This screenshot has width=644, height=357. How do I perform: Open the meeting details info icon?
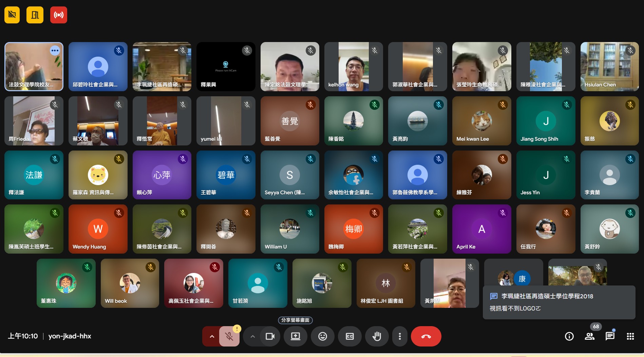[569, 336]
